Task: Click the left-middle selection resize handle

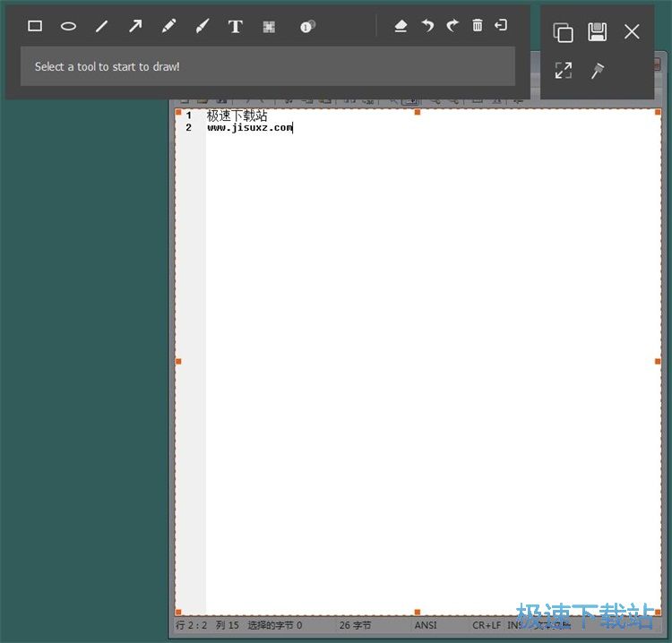Action: tap(178, 362)
